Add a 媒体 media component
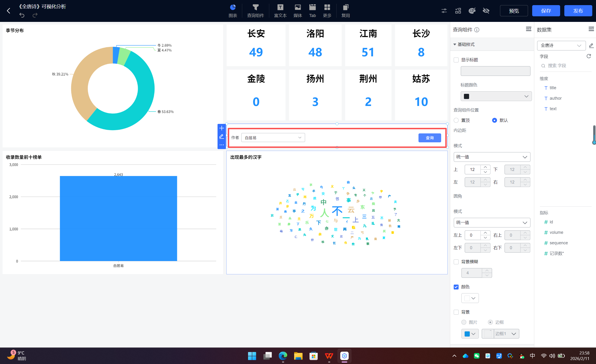596x364 pixels. point(297,11)
